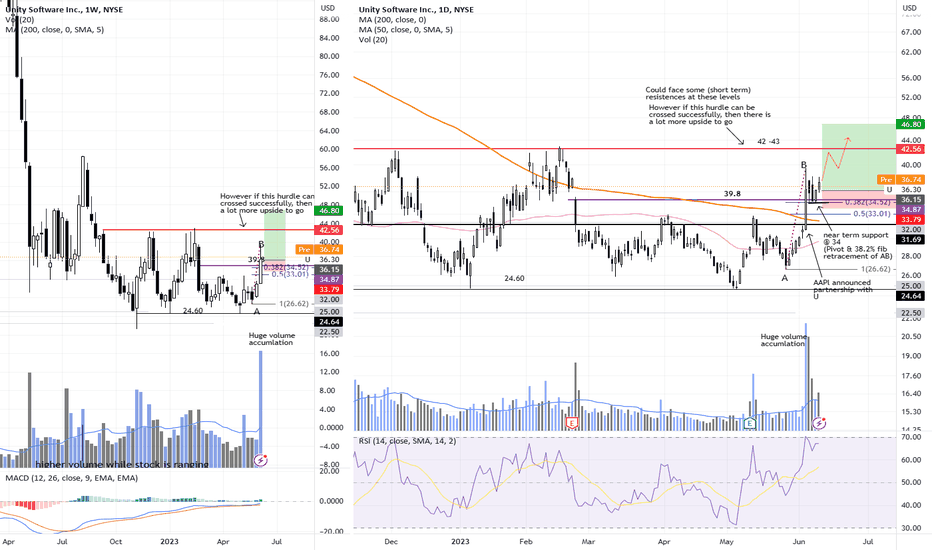The height and width of the screenshot is (550, 932).
Task: Select the MACD (12, 26, close, 9, EMA, EMA) legend
Action: point(71,477)
